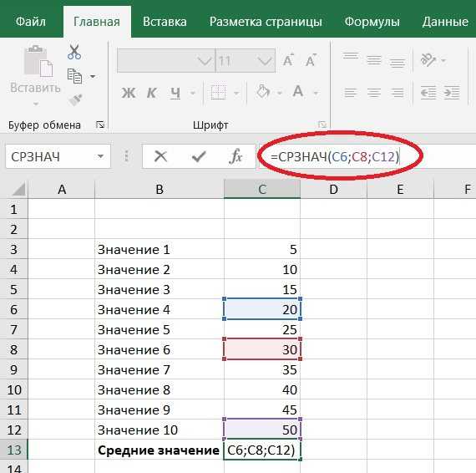Align text to bottom
476x473 pixels.
(x=398, y=63)
